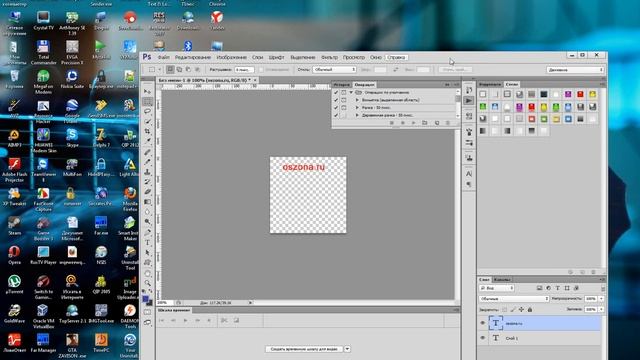Select the Eraser tool
The image size is (640, 360).
click(147, 191)
